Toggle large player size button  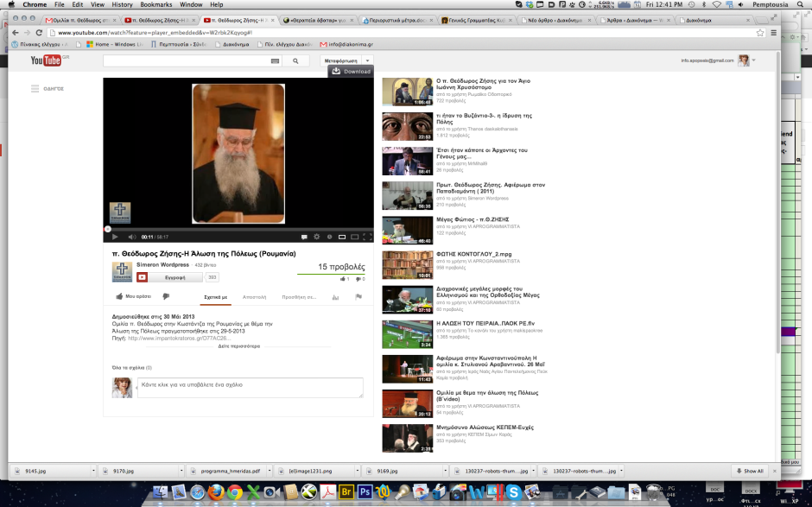[x=355, y=237]
